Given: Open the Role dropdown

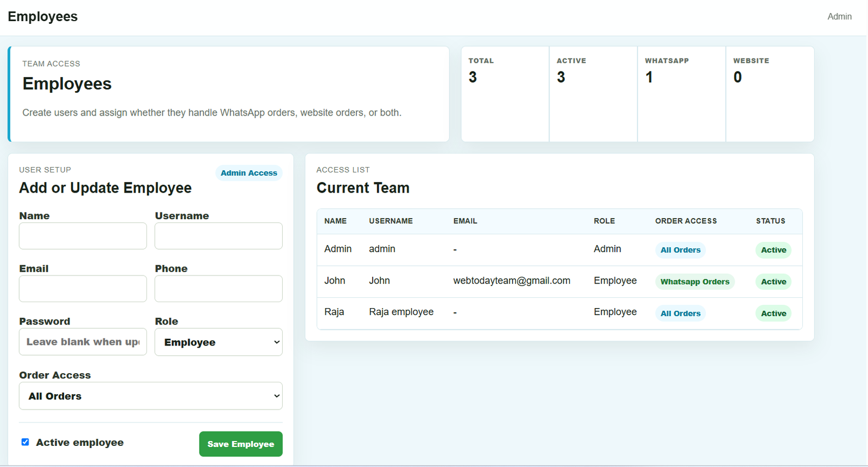Looking at the screenshot, I should coord(219,342).
